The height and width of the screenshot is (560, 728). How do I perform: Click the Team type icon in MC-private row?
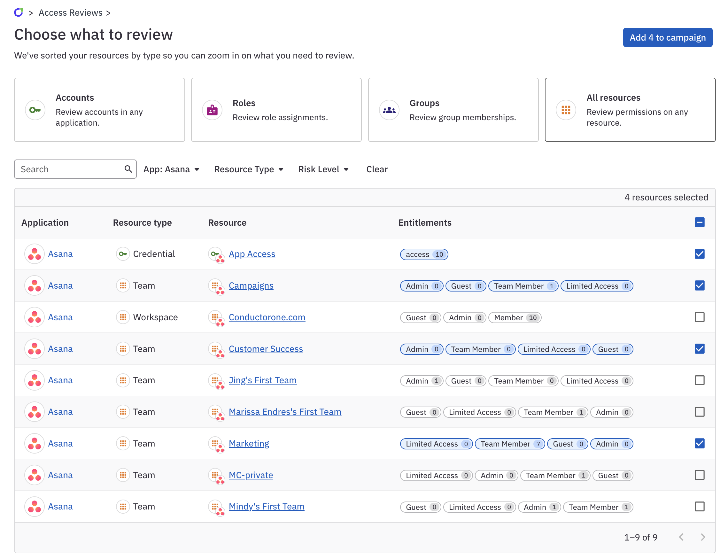click(123, 475)
